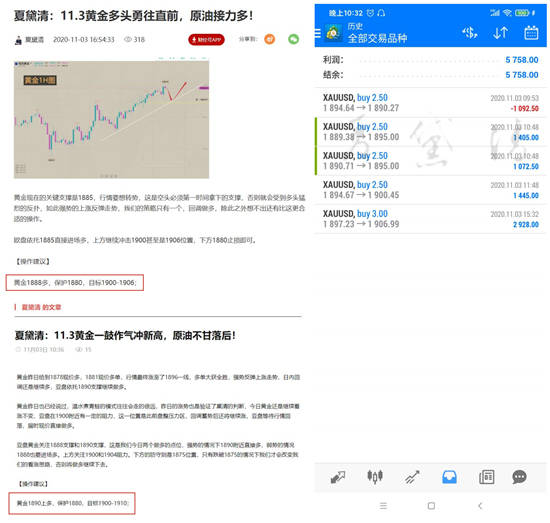Click the 夏黛清的文章 section heading

point(41,307)
